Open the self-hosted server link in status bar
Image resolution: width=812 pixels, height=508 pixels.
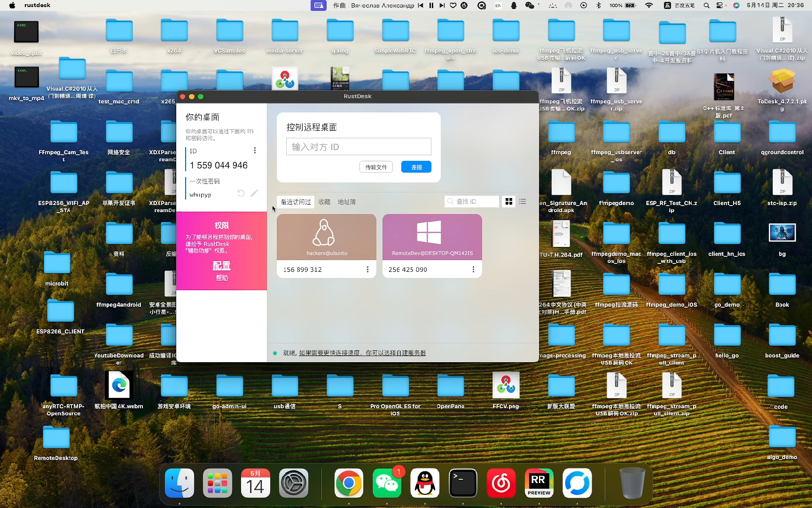click(x=362, y=353)
